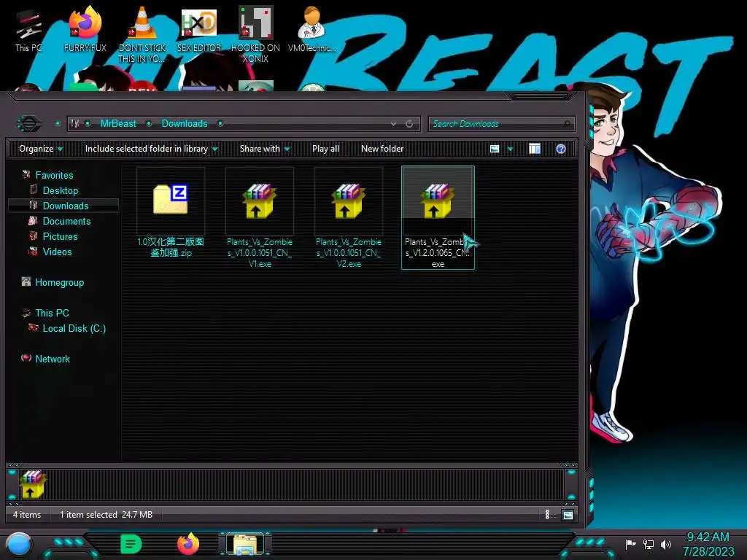The height and width of the screenshot is (560, 747).
Task: Click the help question mark icon
Action: tap(561, 149)
